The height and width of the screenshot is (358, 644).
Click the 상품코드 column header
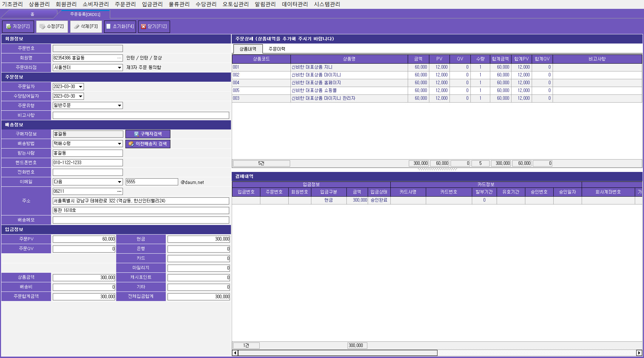tap(261, 59)
